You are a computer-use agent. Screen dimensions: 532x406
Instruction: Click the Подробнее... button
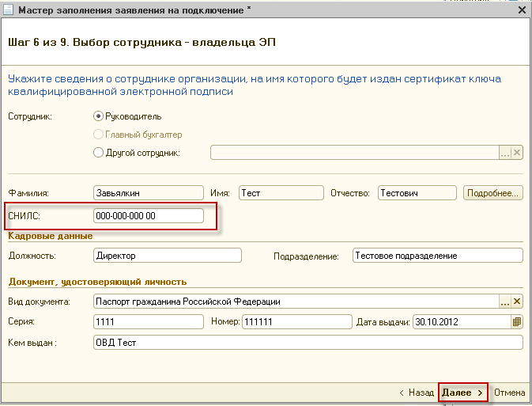click(493, 192)
